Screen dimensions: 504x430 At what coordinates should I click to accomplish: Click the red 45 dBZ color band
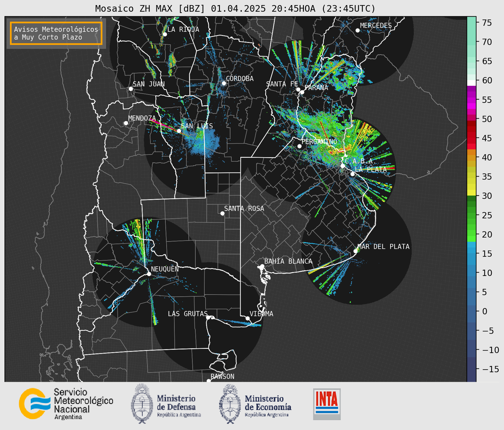pyautogui.click(x=471, y=138)
